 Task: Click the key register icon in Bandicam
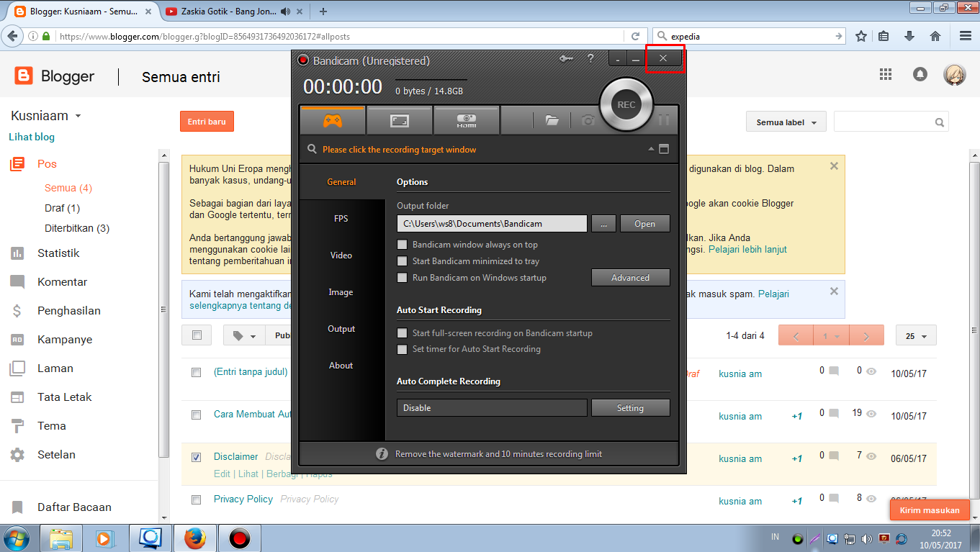pos(567,59)
